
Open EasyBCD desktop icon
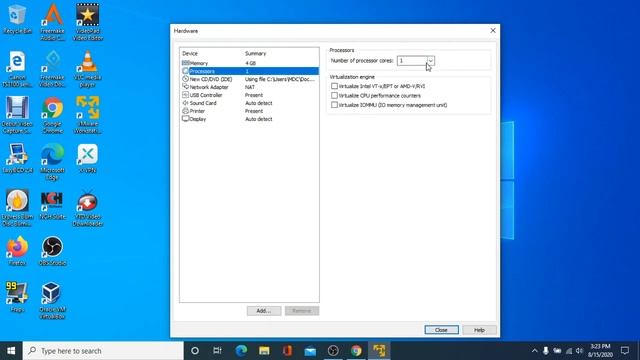click(x=17, y=158)
